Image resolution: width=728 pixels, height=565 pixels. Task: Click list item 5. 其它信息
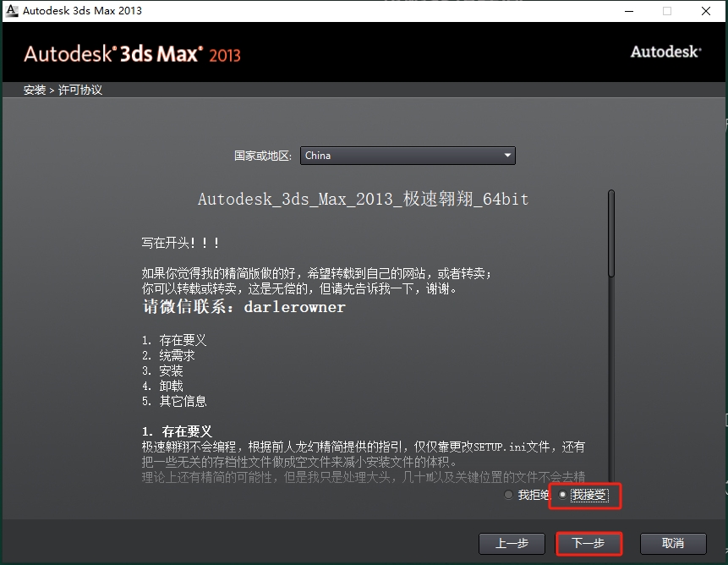pos(174,401)
